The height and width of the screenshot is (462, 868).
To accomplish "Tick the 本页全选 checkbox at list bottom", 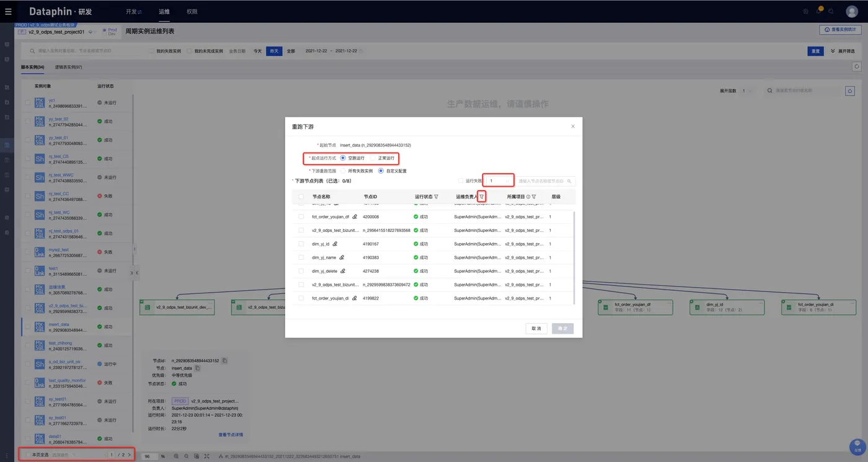I will tap(27, 455).
